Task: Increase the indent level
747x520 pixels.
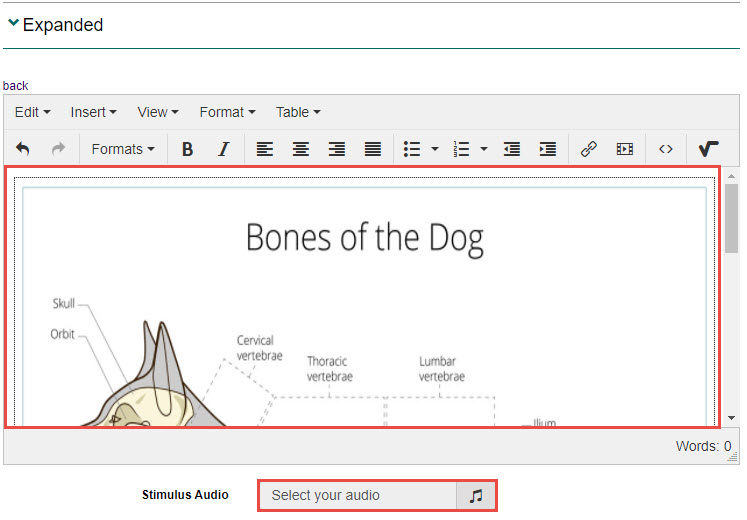Action: [x=548, y=149]
